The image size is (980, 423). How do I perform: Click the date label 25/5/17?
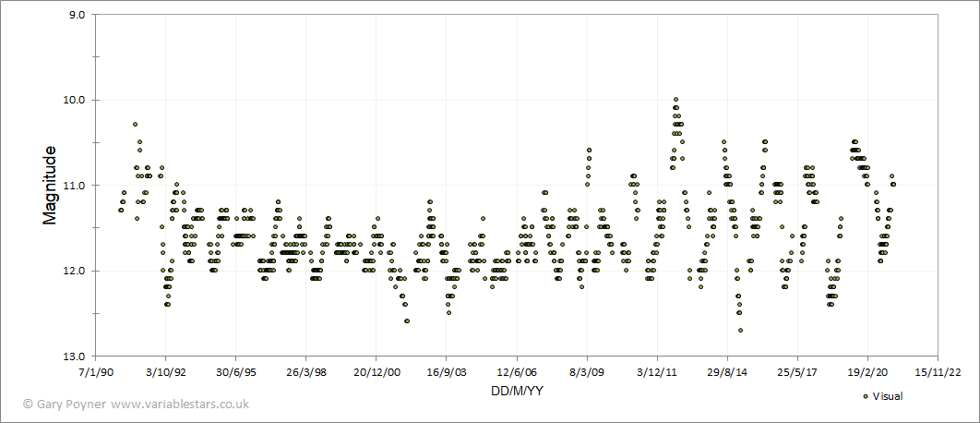[797, 371]
